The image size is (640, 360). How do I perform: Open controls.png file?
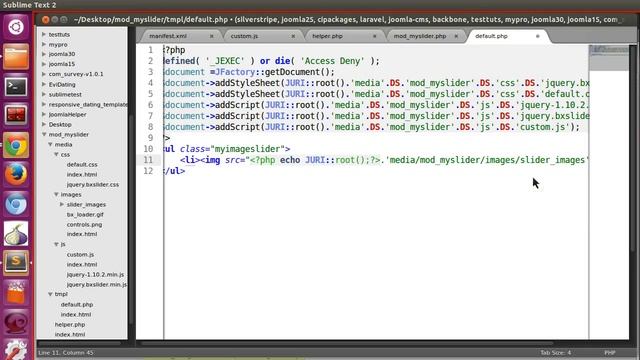tap(84, 224)
